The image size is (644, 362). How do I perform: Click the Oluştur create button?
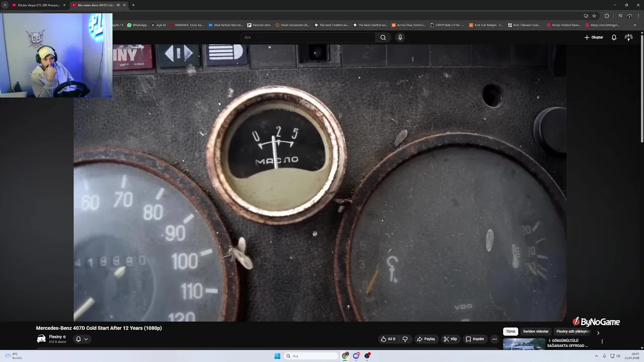tap(594, 37)
